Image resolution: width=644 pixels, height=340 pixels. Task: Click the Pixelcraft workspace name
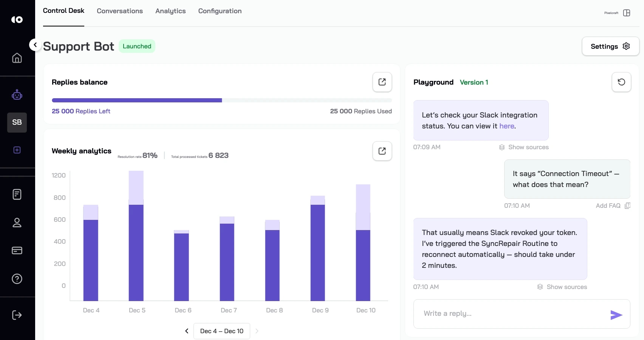tap(611, 13)
